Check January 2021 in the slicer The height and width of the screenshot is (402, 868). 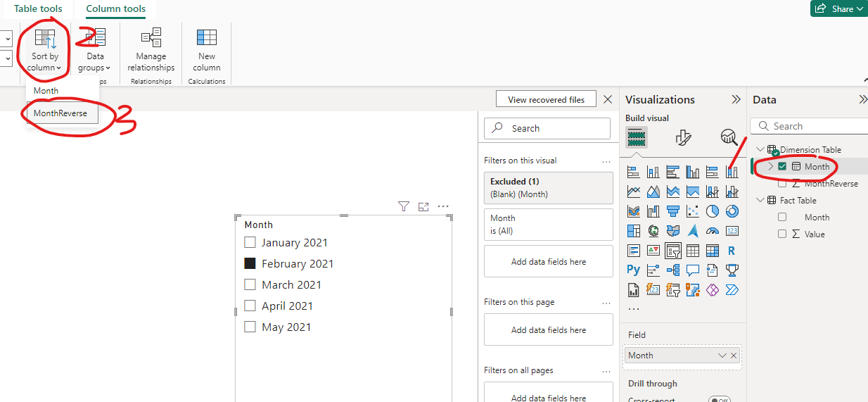(x=250, y=242)
